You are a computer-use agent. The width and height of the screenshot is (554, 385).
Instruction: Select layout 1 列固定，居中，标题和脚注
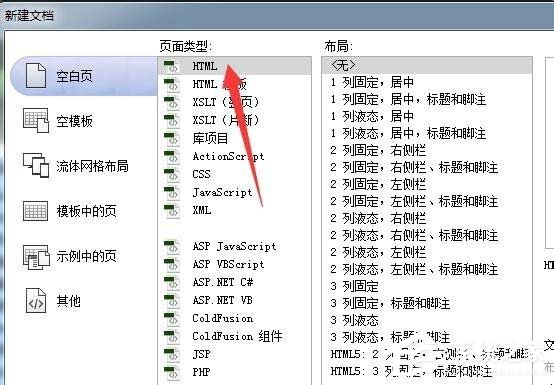(x=408, y=99)
